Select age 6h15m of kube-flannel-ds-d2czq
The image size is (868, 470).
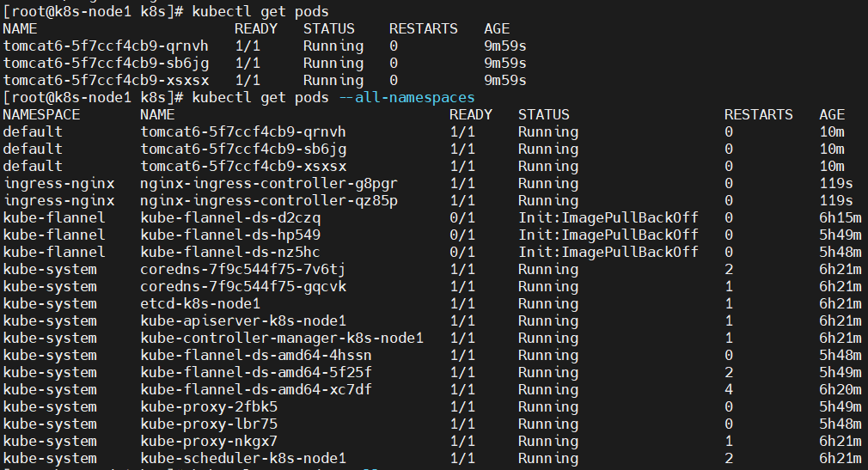coord(840,217)
